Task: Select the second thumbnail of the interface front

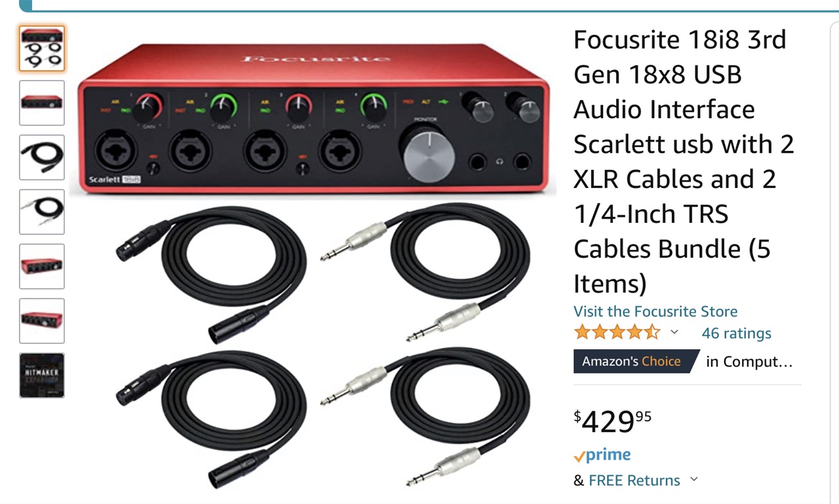Action: coord(42,103)
